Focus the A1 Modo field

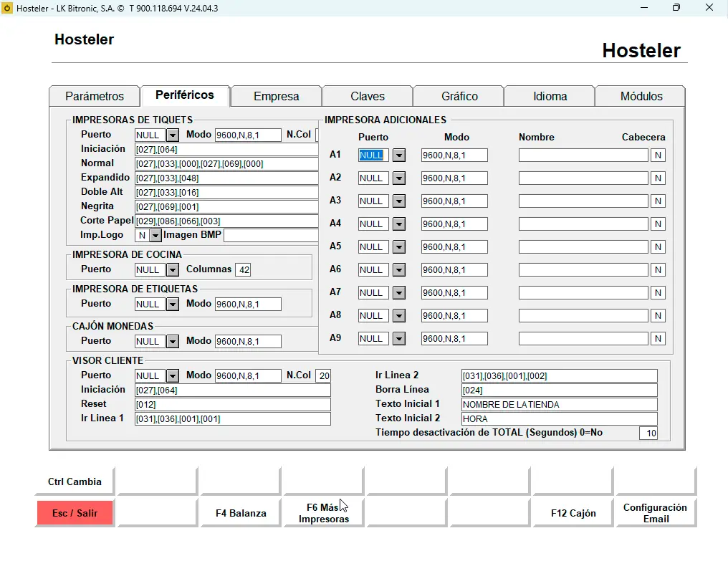[x=454, y=155]
